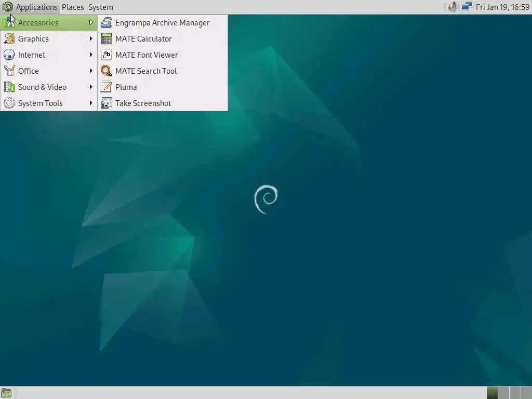Viewport: 532px width, 399px height.
Task: Click the Accessories category entry
Action: (49, 23)
